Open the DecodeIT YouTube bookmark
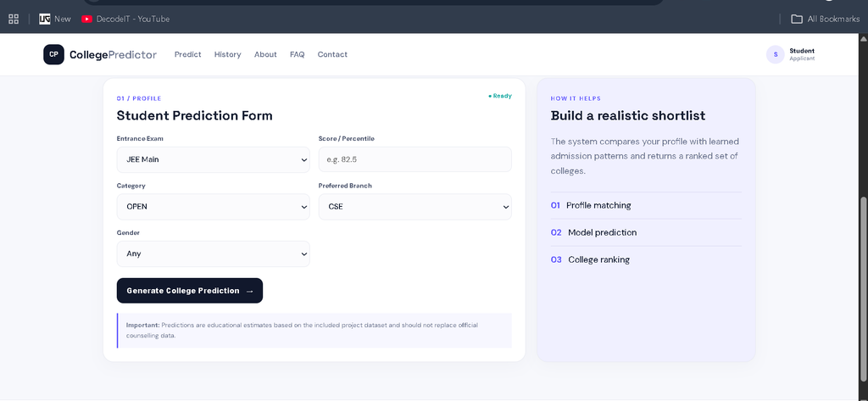 point(125,19)
